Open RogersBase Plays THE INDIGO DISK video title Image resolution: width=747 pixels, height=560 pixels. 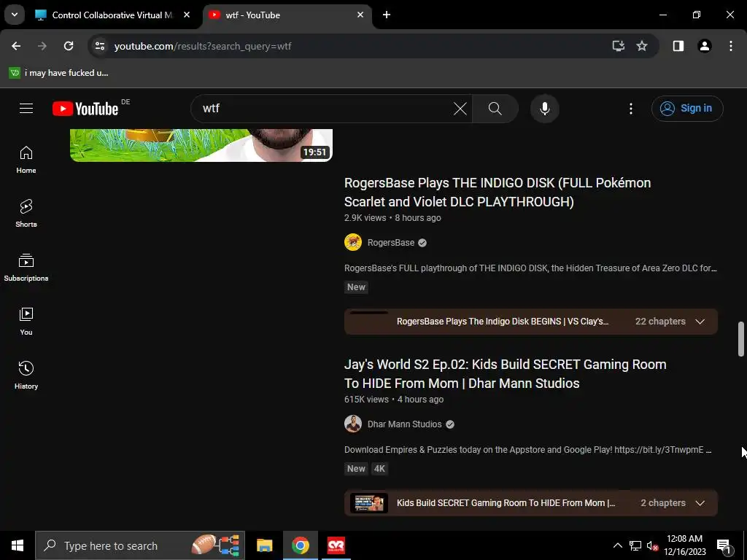tap(498, 192)
